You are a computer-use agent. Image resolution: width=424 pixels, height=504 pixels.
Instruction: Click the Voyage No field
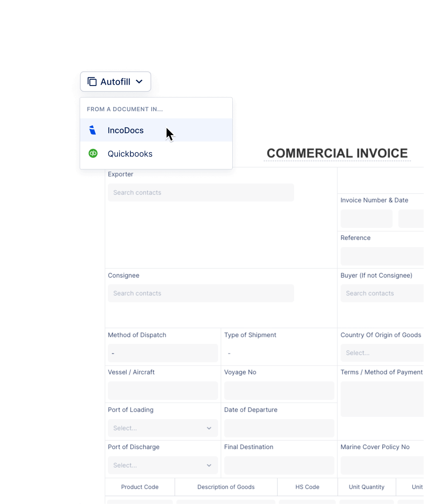279,390
